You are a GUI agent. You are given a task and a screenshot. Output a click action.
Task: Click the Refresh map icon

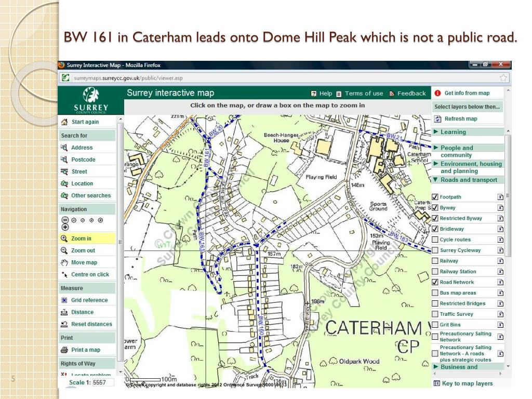(438, 119)
